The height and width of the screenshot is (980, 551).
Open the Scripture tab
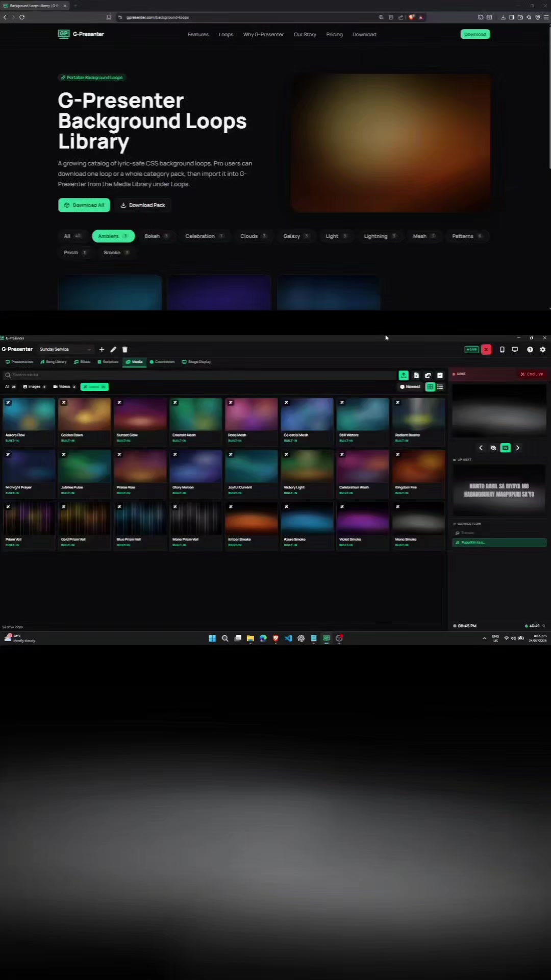(108, 362)
